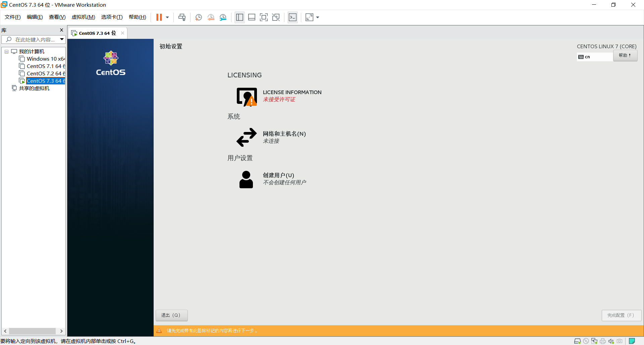Image resolution: width=644 pixels, height=345 pixels.
Task: Revert the VM to its previous snapshot
Action: (x=211, y=17)
